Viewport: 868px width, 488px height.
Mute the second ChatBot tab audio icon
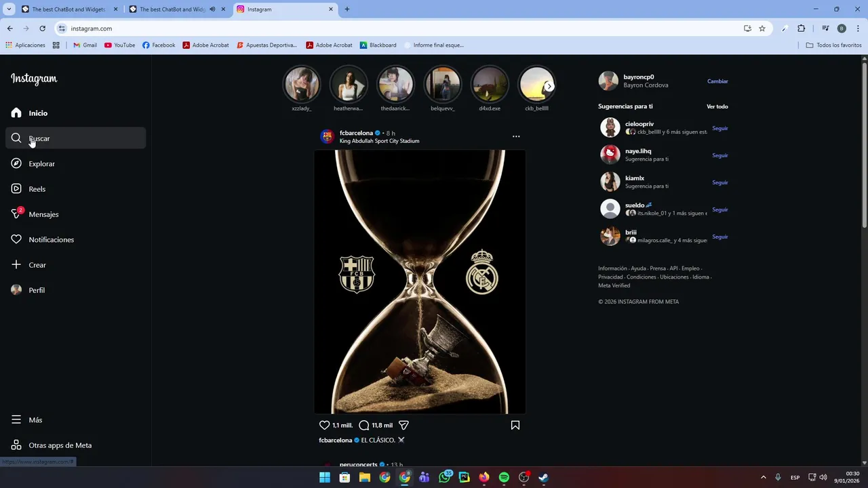pos(212,9)
